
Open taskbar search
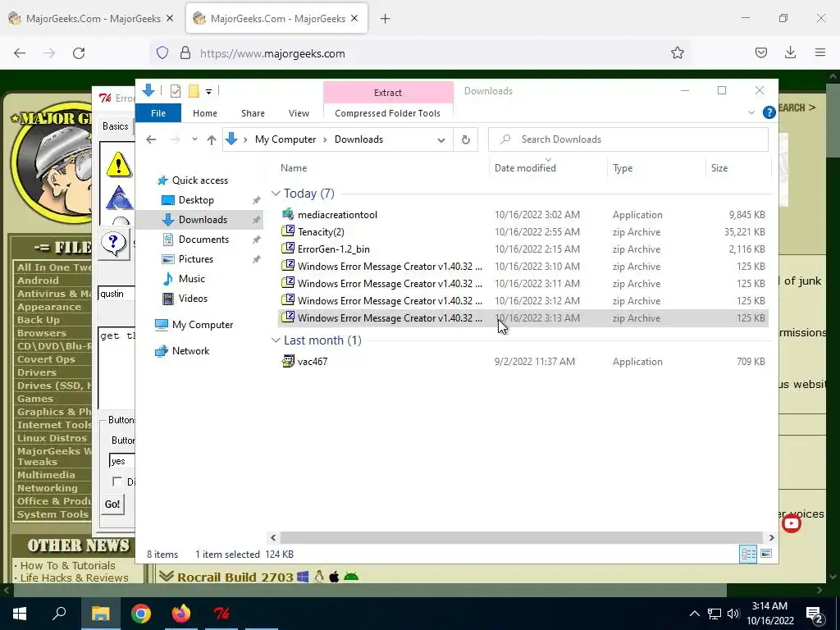click(59, 614)
